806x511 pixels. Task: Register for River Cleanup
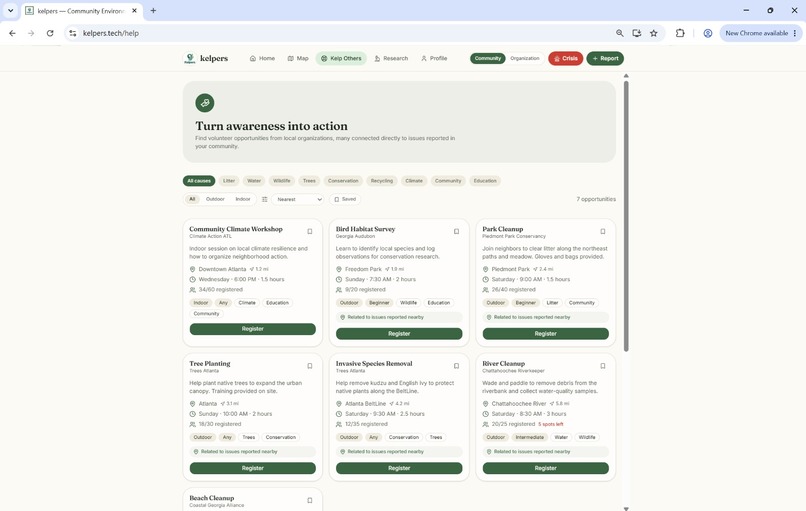click(x=545, y=468)
